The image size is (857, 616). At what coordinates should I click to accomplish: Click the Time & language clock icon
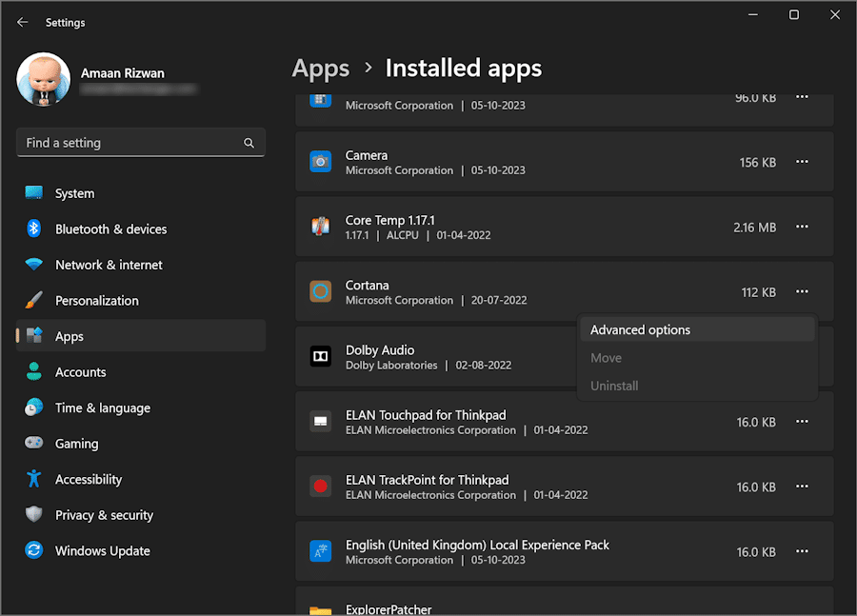click(x=34, y=407)
